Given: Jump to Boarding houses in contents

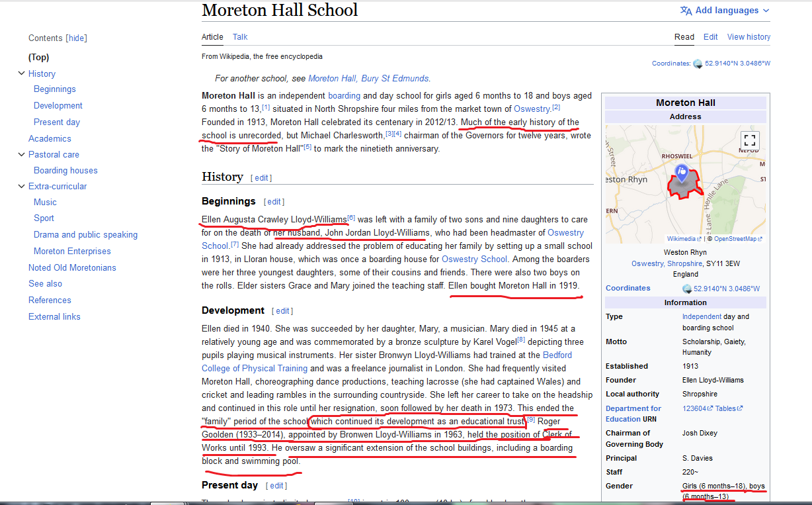Looking at the screenshot, I should [x=65, y=171].
